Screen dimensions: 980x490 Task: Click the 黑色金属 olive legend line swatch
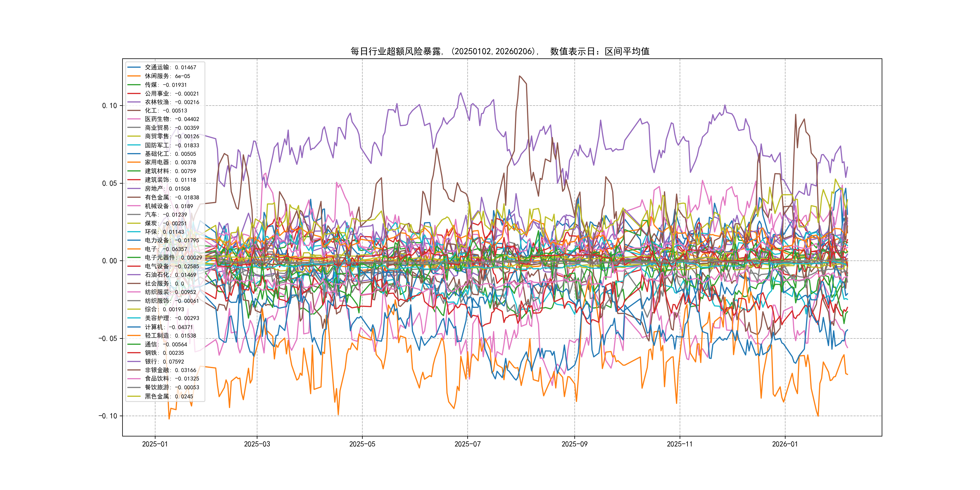[134, 396]
